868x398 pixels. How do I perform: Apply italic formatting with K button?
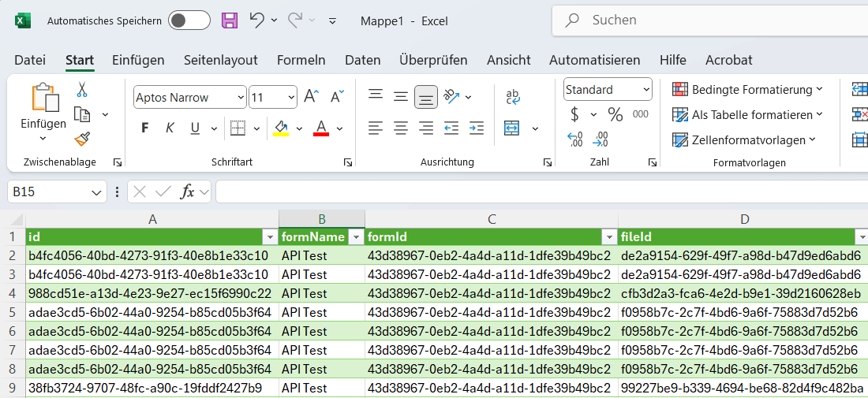click(169, 128)
